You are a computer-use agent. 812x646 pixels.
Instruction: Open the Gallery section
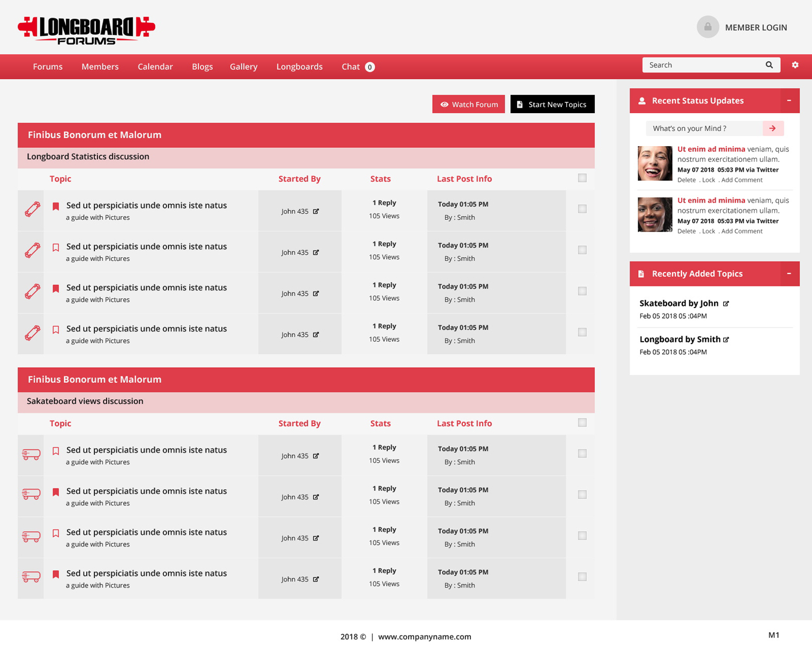coord(244,67)
